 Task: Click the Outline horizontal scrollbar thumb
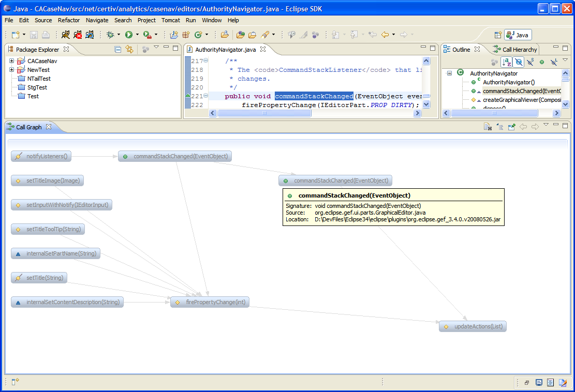click(494, 113)
